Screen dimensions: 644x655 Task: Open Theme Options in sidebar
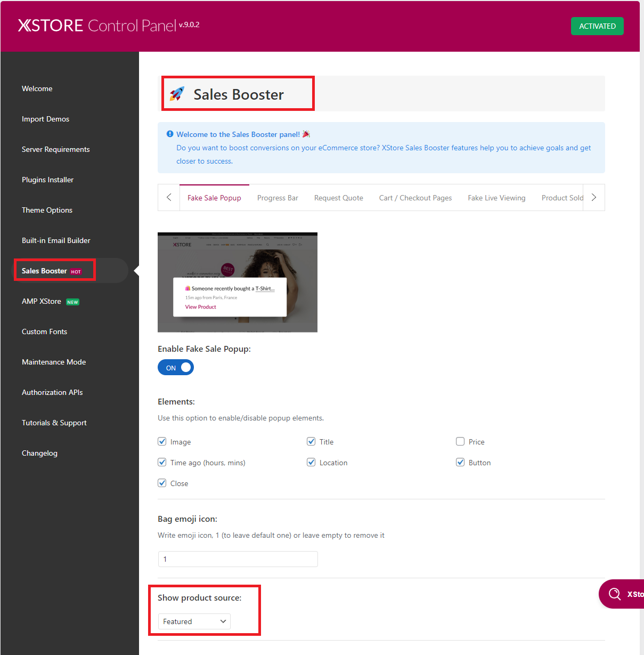(x=47, y=210)
